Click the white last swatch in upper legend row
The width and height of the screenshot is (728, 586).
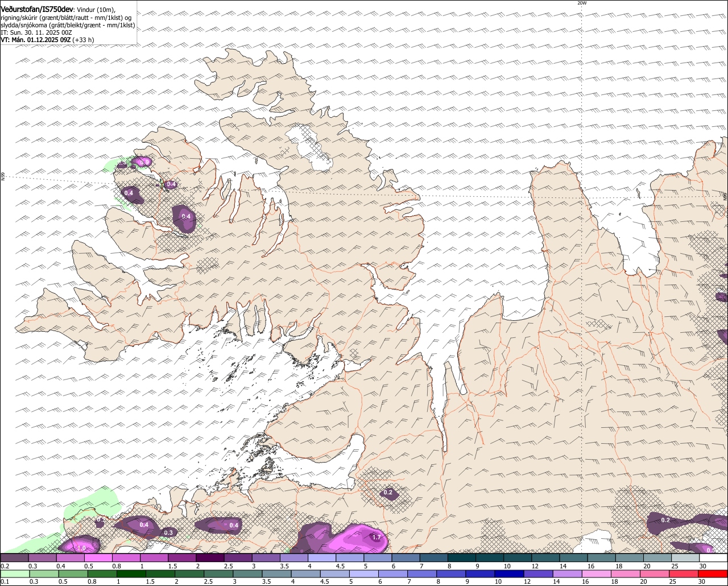[713, 558]
